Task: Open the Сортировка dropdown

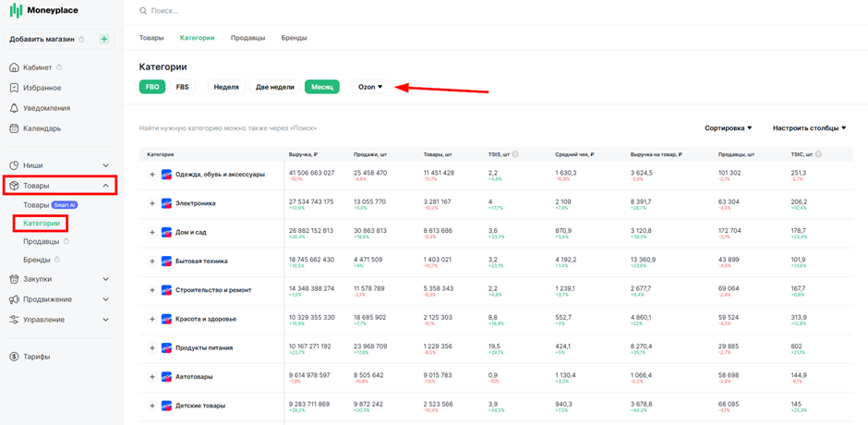Action: coord(728,128)
